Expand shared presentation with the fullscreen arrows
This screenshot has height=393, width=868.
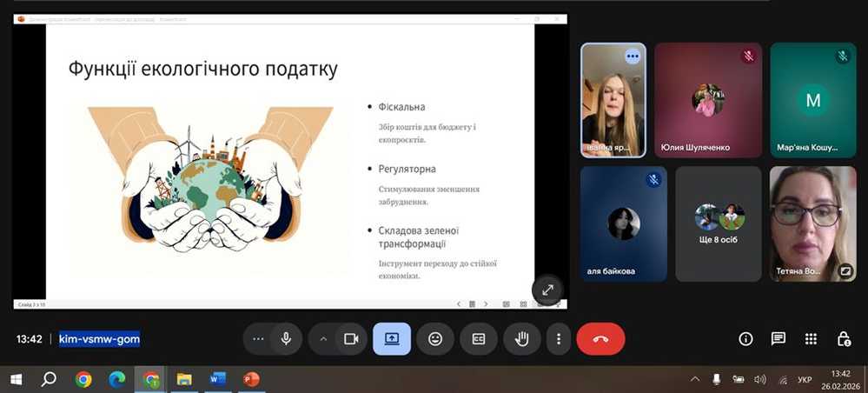(x=547, y=290)
